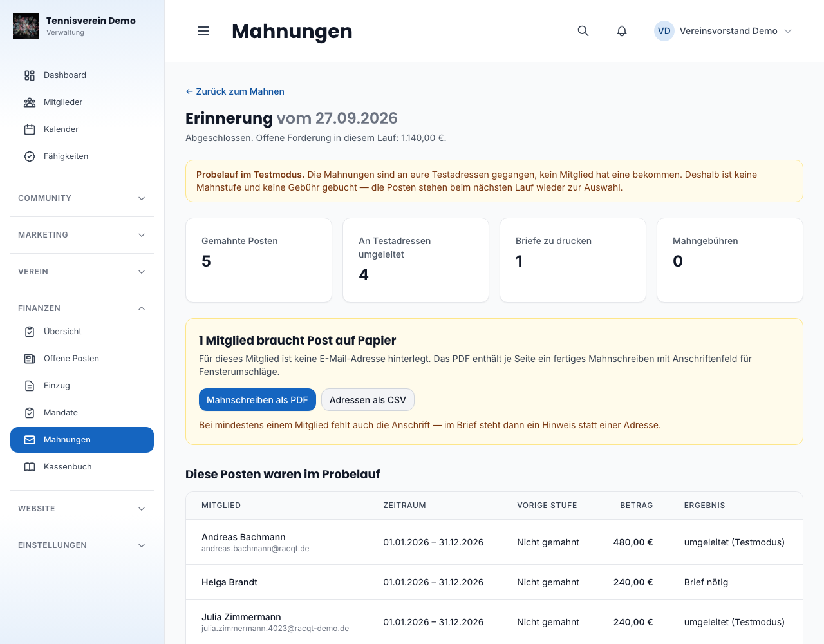The height and width of the screenshot is (644, 824).
Task: Click andreas.bachmann@racqt.de email text
Action: tap(256, 549)
